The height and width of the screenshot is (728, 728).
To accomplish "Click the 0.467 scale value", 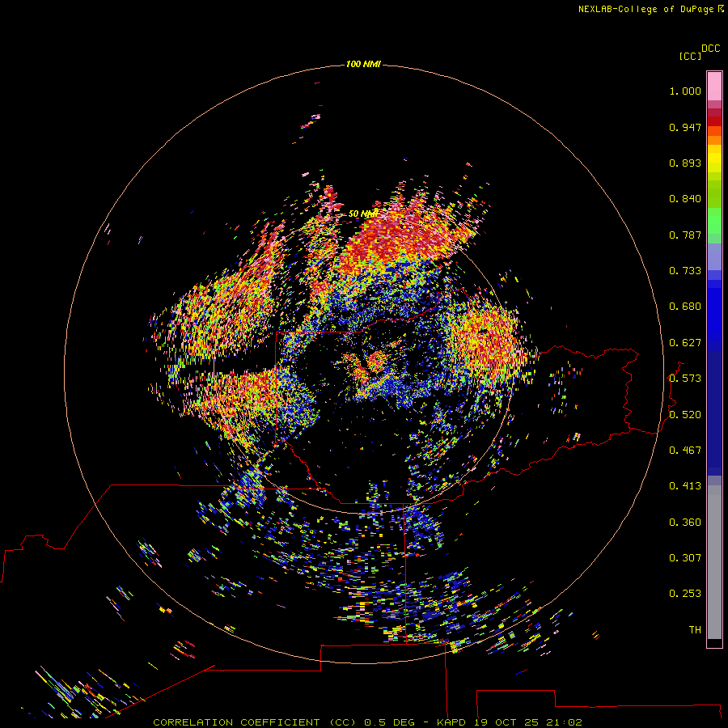I will pyautogui.click(x=685, y=451).
